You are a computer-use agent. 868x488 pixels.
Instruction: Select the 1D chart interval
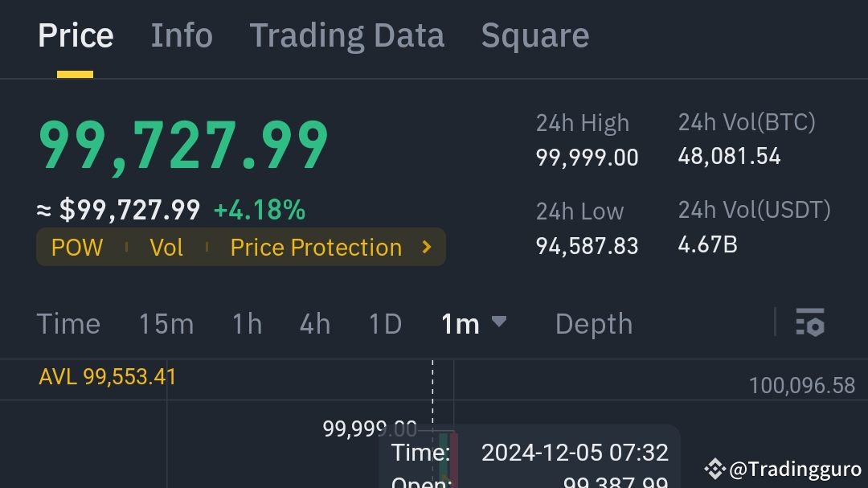385,324
